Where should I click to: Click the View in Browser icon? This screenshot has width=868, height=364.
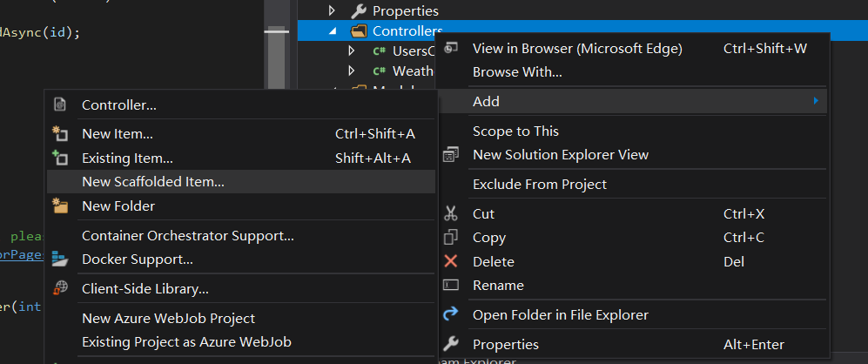(451, 48)
